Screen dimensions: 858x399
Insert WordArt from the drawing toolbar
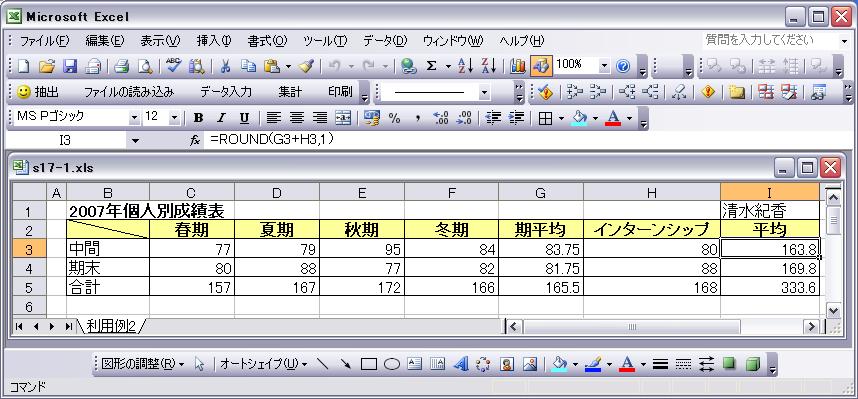coord(461,364)
